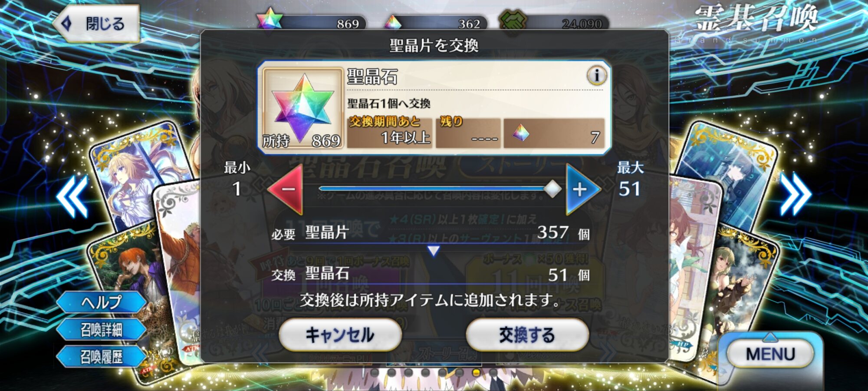The image size is (868, 391).
Task: Click the rainbow Saint Quartz star icon
Action: [302, 109]
